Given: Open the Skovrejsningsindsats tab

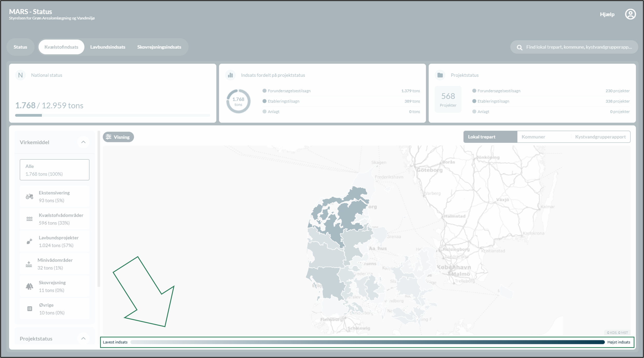Looking at the screenshot, I should click(x=159, y=47).
